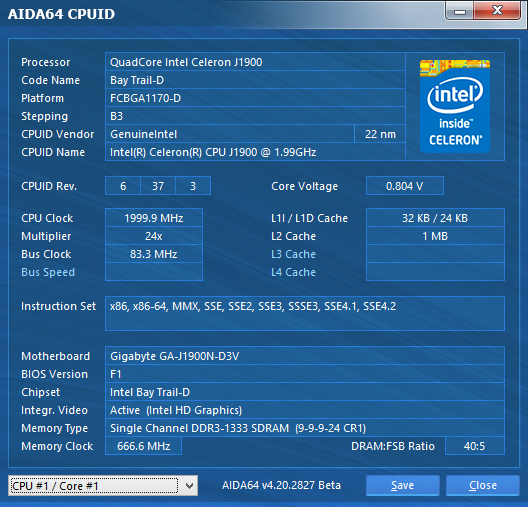
Task: Click the CPUID Name field showing 1.99GHz
Action: 255,152
